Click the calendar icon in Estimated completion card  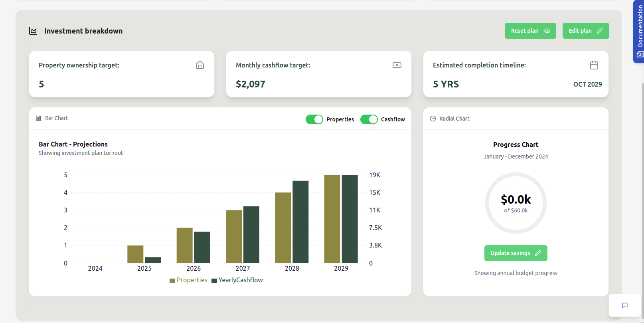pos(594,65)
